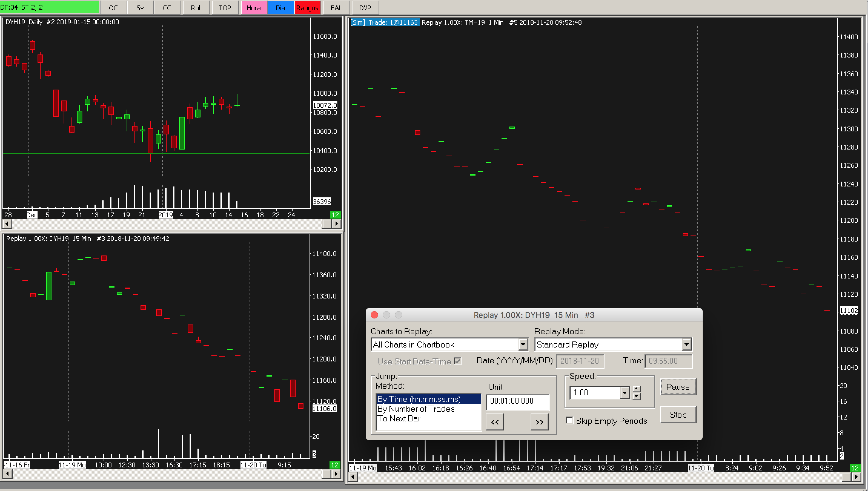Open Charts to Replay dropdown
The image size is (868, 491).
(x=523, y=345)
